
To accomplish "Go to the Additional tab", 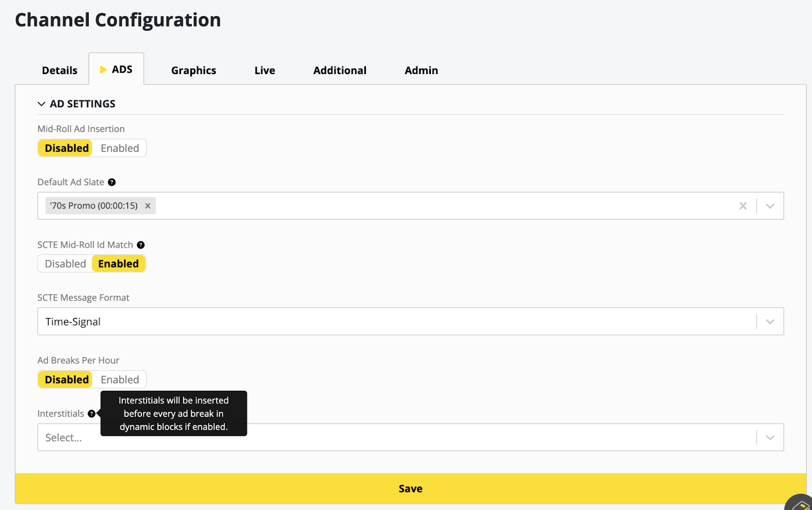I will click(x=340, y=71).
